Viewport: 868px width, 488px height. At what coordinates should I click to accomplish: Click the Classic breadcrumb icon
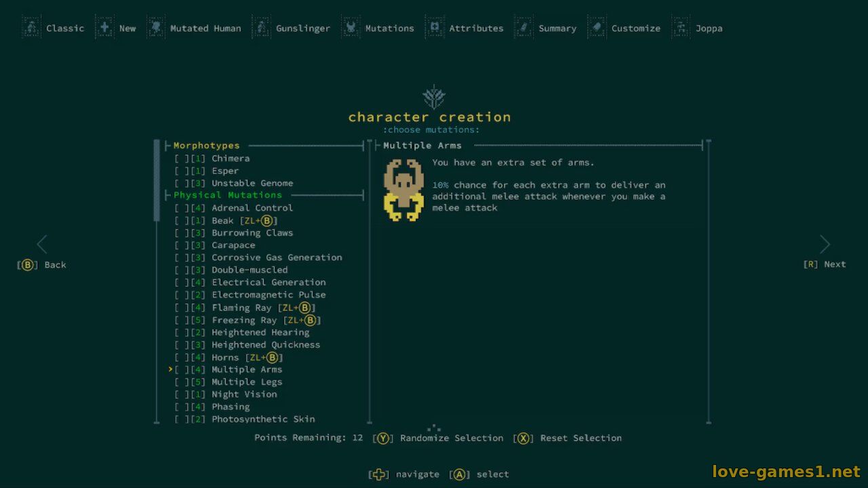tap(32, 28)
